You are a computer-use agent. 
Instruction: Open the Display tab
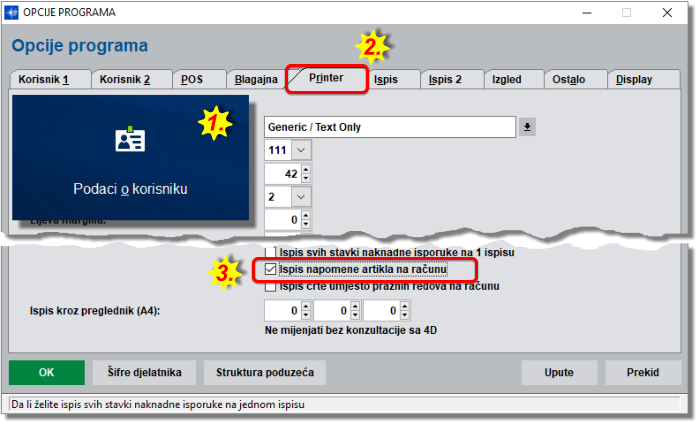[x=635, y=79]
